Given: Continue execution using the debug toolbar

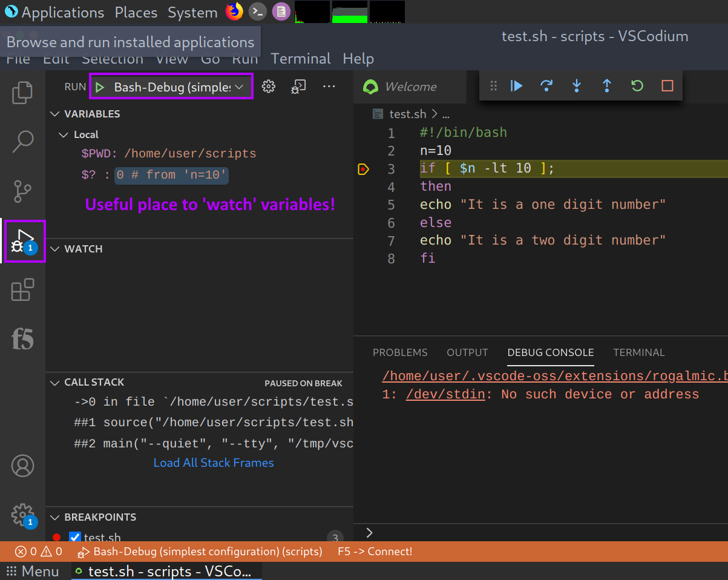Looking at the screenshot, I should pyautogui.click(x=516, y=86).
